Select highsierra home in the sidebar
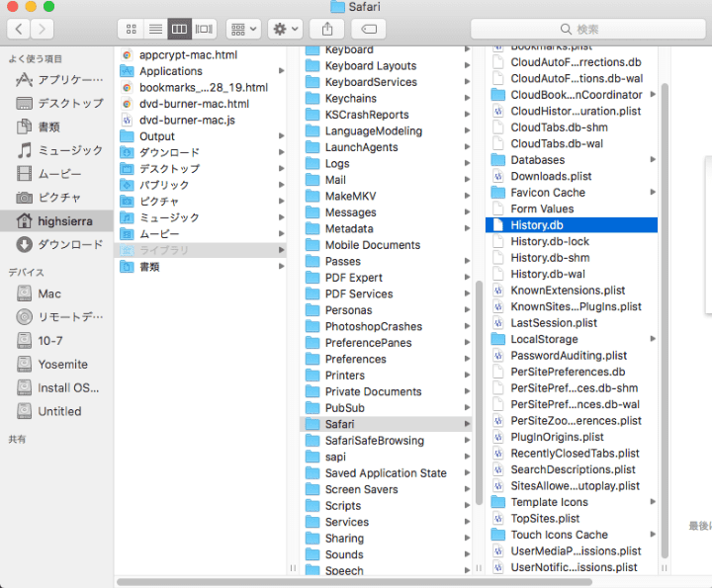The width and height of the screenshot is (712, 588). pyautogui.click(x=56, y=221)
